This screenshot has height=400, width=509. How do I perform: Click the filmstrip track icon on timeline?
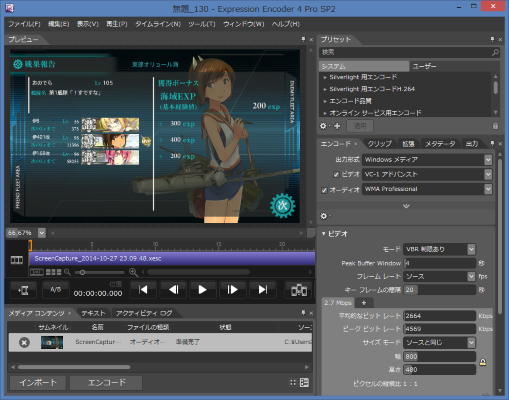(17, 260)
